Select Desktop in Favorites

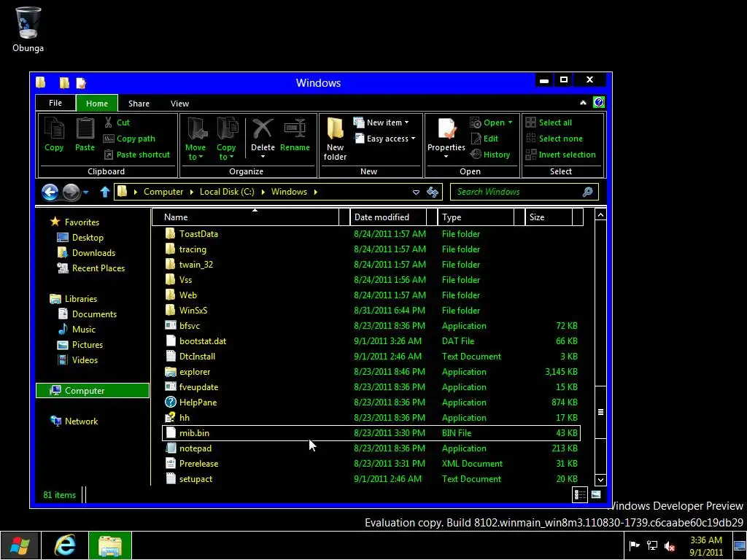pos(88,238)
